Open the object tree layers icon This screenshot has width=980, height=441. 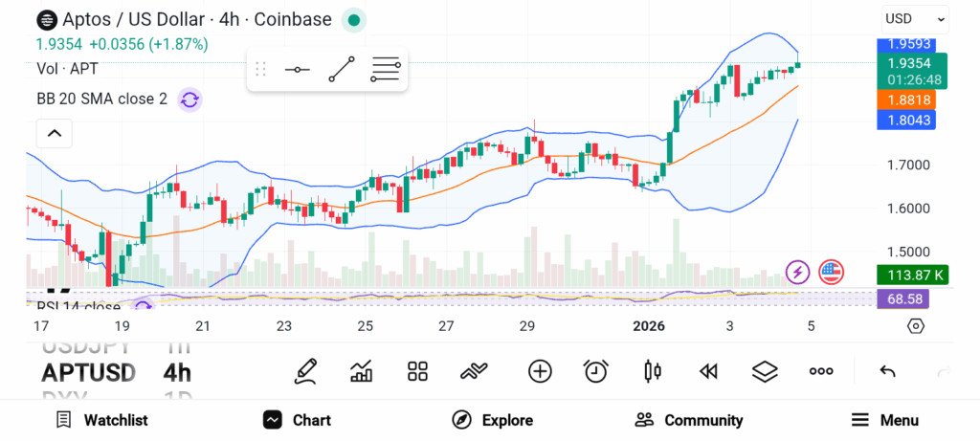[765, 371]
